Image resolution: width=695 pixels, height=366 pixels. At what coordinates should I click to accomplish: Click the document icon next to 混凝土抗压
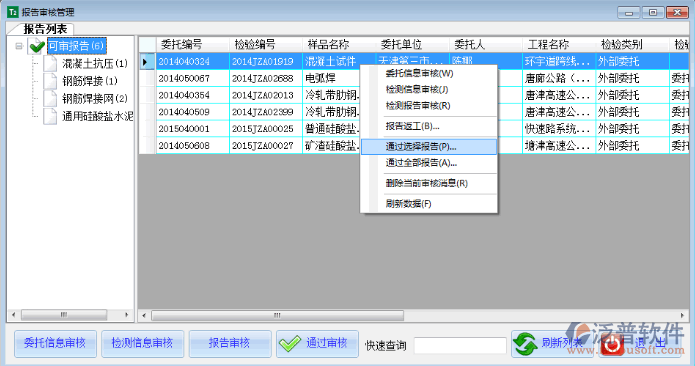50,63
